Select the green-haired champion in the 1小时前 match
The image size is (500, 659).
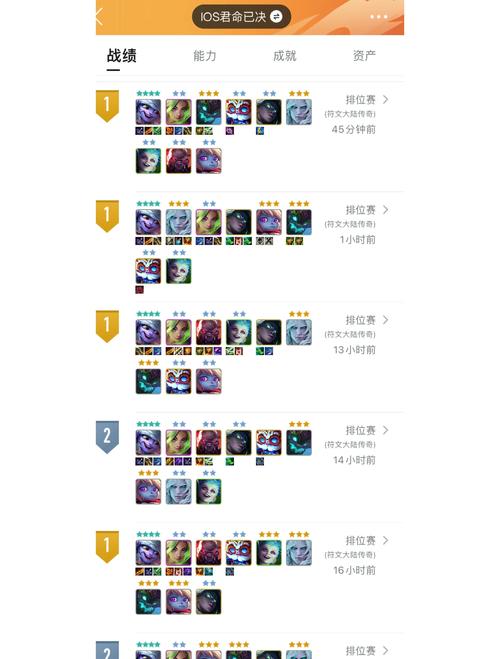(208, 222)
